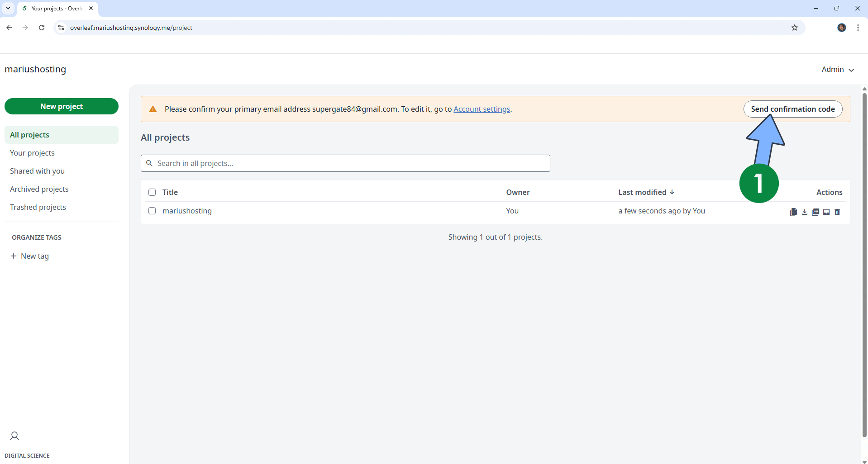
Task: Click the user account icon at sidebar bottom
Action: 14,436
